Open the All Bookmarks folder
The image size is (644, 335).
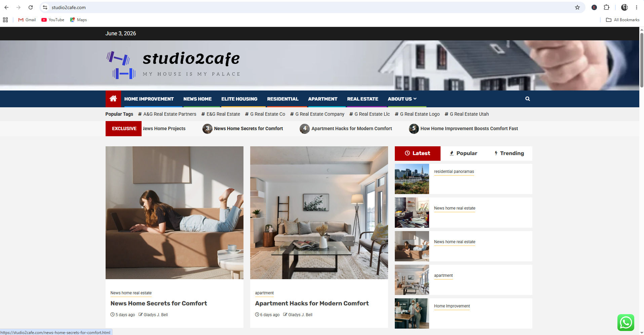622,20
